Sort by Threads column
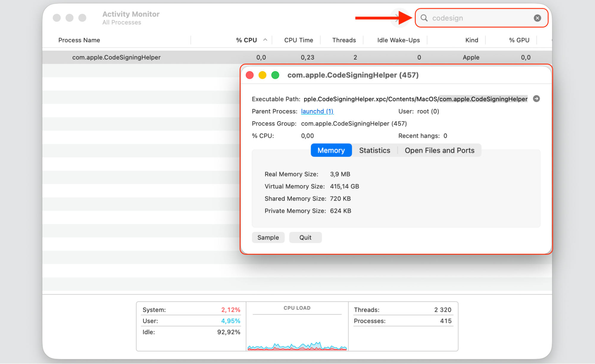 click(344, 40)
